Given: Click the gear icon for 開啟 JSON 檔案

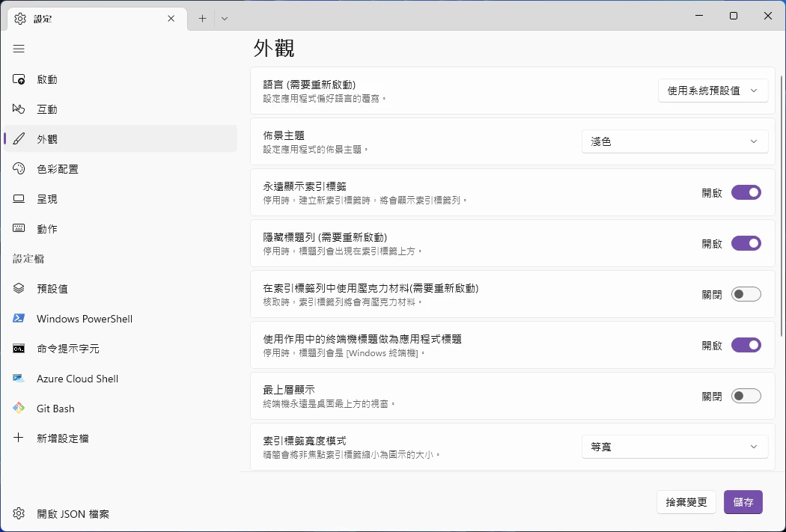Looking at the screenshot, I should [x=19, y=514].
